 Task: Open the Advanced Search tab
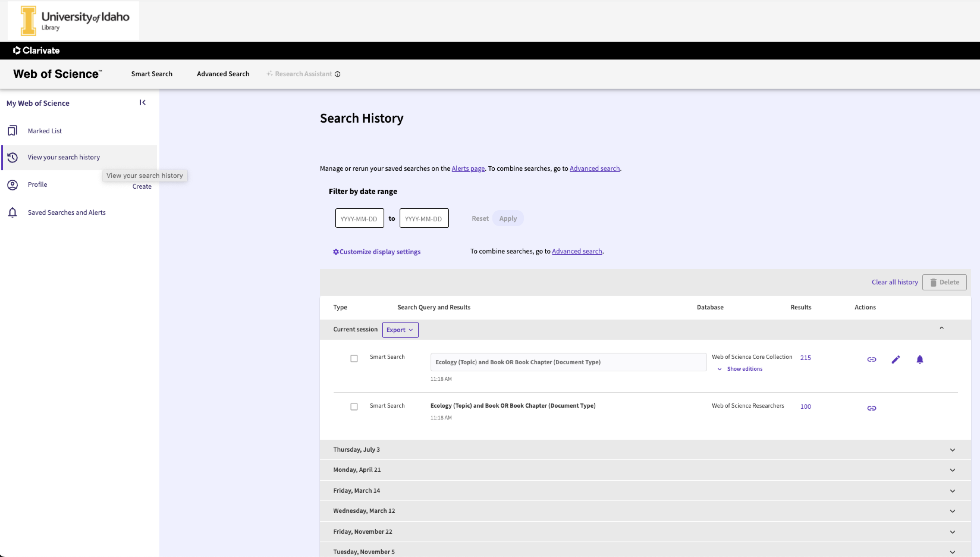(223, 74)
